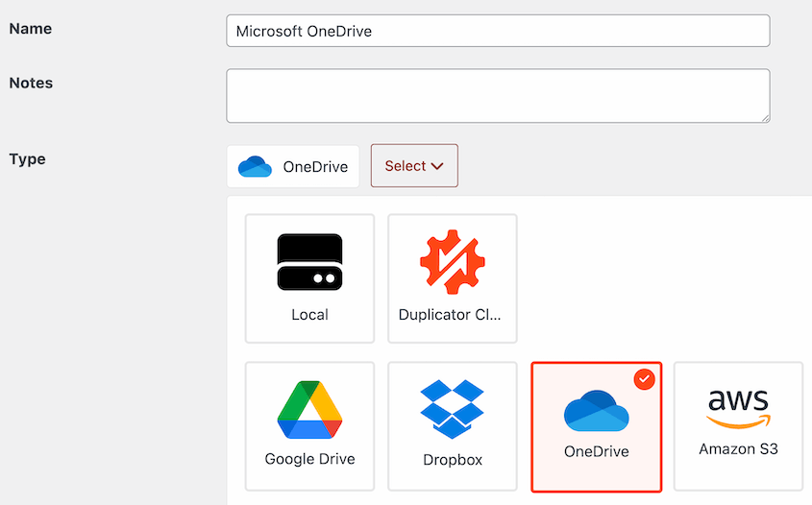812x505 pixels.
Task: Click the red checkmark on OneDrive tile
Action: tap(644, 379)
